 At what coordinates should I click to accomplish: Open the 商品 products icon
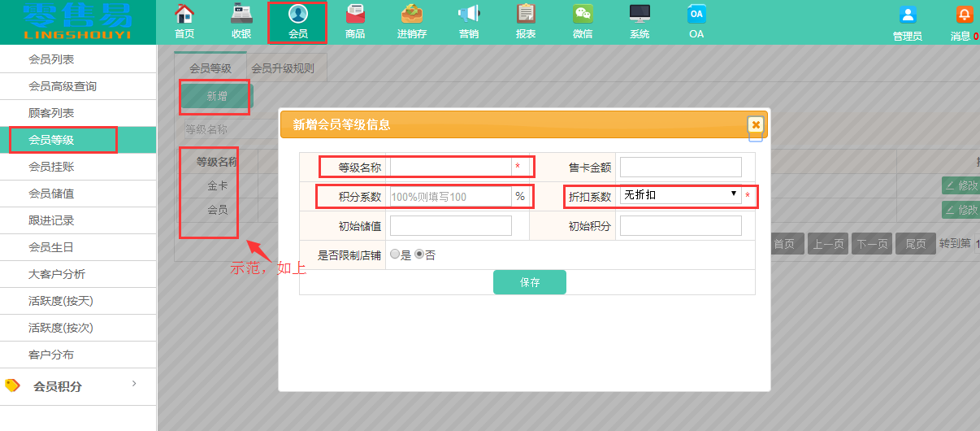(355, 15)
